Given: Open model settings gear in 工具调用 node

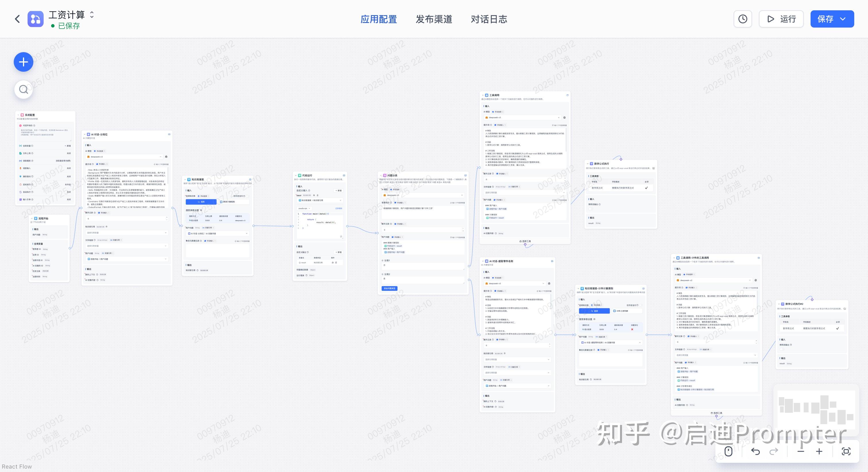Looking at the screenshot, I should pyautogui.click(x=564, y=118).
